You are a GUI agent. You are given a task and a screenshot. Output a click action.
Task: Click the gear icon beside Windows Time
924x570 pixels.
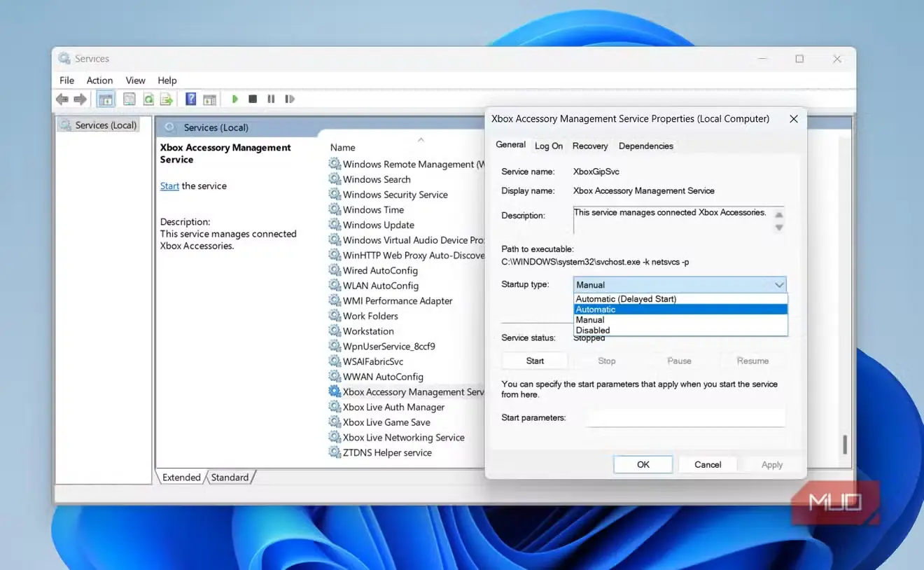335,209
